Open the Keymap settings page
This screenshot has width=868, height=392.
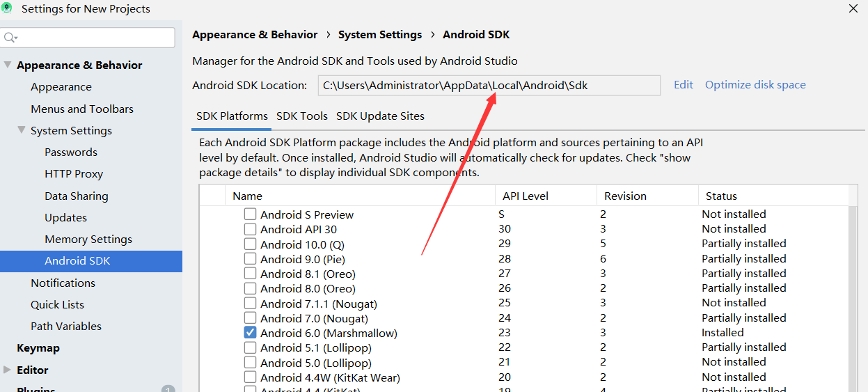coord(38,348)
